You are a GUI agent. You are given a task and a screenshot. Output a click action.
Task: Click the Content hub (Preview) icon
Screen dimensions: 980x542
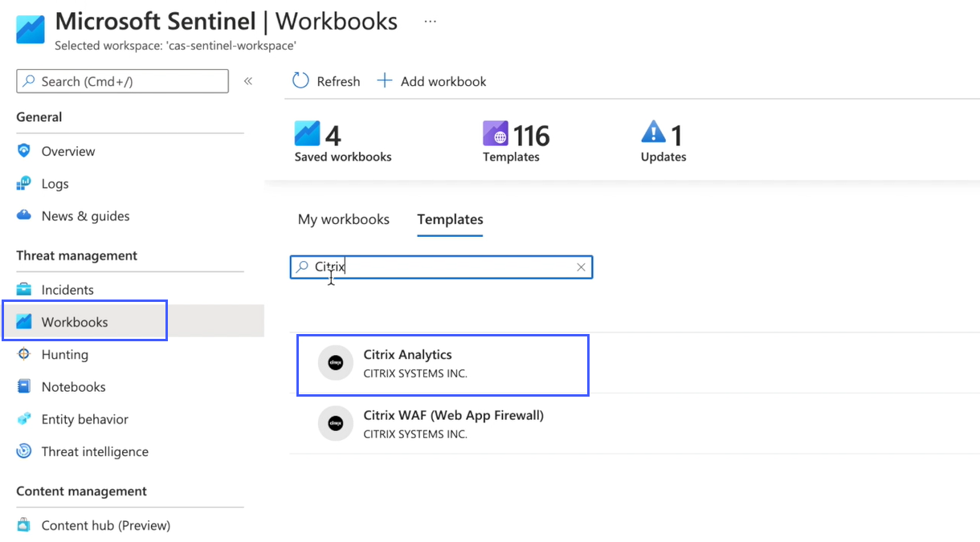pos(24,526)
